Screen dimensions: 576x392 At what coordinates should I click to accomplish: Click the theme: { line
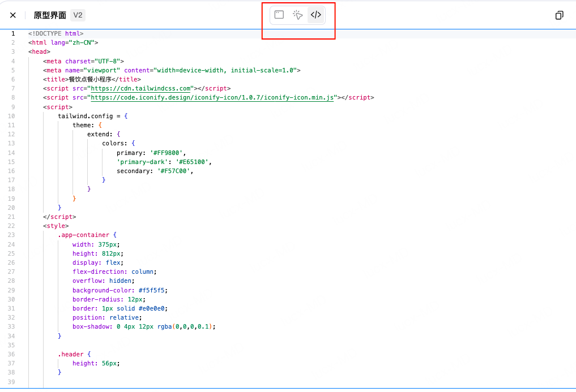coord(87,125)
